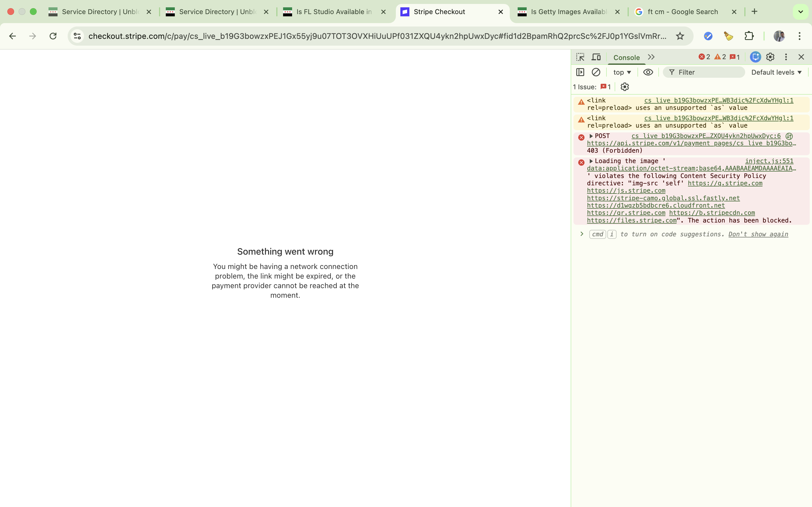Click the inspect element picker icon
This screenshot has height=507, width=812.
click(580, 57)
